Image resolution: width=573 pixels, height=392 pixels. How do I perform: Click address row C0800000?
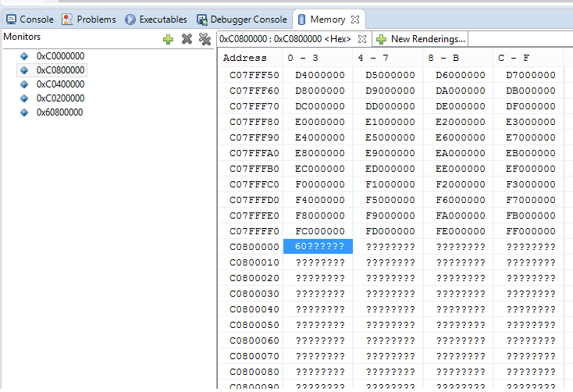(254, 247)
